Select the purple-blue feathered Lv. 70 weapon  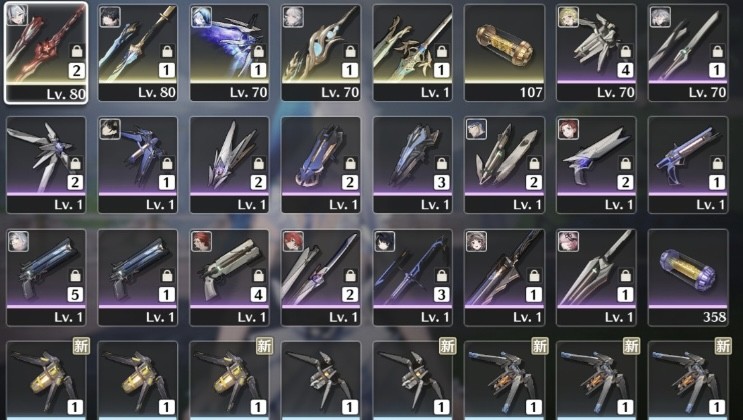coord(229,53)
